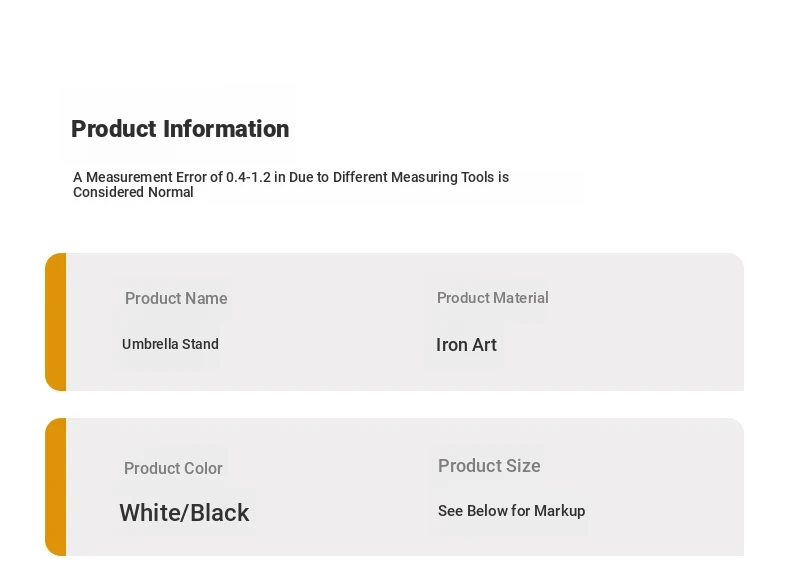Viewport: 790px width, 579px height.
Task: Click the word Considered Normal
Action: point(133,192)
